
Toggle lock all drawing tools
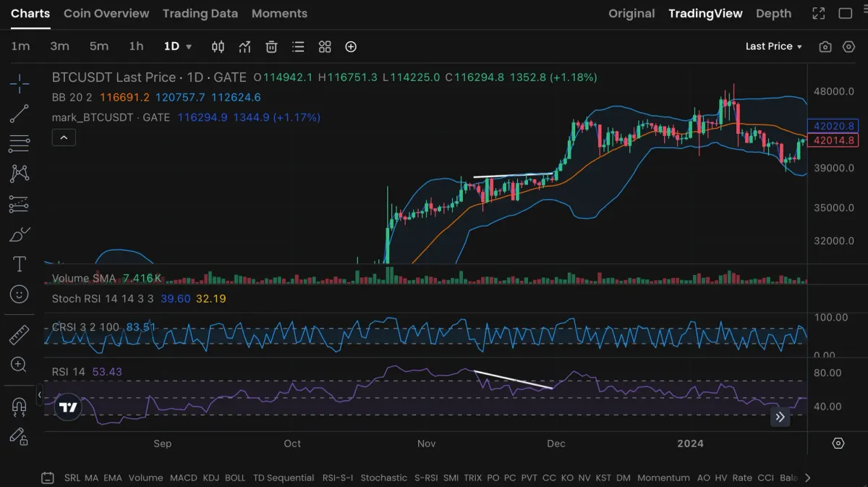(20, 436)
